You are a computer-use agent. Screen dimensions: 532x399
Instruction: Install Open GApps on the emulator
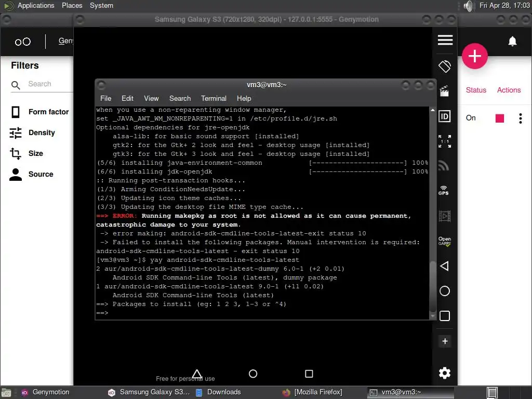445,241
